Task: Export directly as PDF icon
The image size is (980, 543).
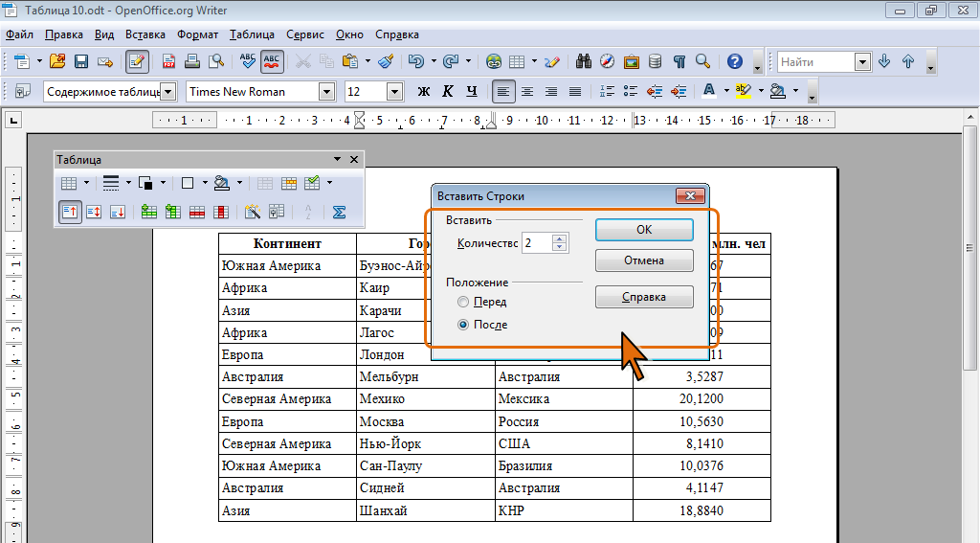Action: click(168, 61)
